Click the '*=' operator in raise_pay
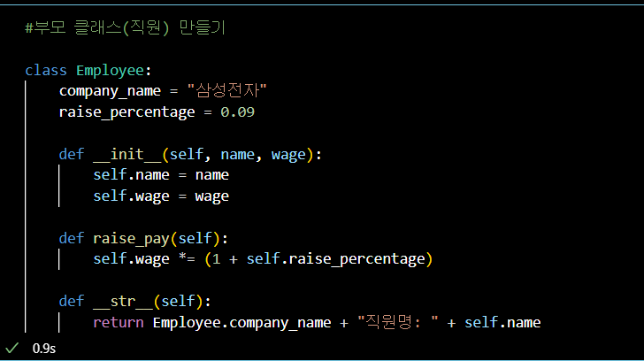Image resolution: width=644 pixels, height=361 pixels. tap(187, 258)
